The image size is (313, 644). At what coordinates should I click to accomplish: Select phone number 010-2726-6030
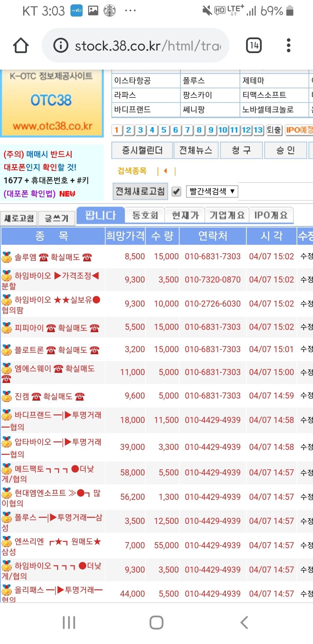(x=213, y=304)
